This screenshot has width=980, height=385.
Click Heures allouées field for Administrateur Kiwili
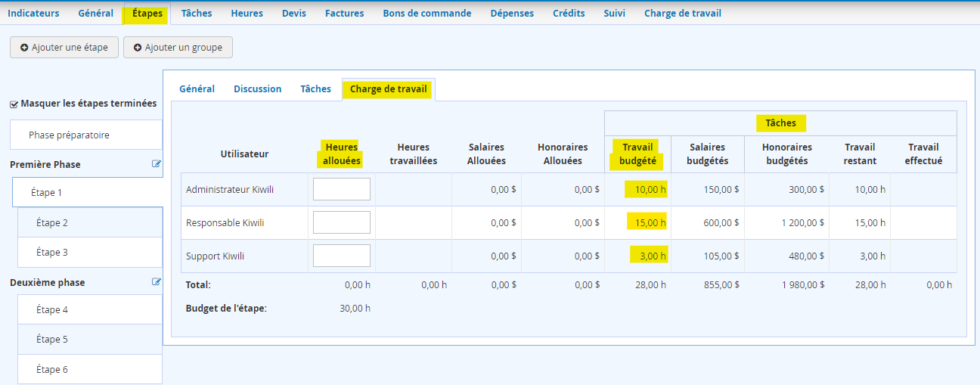coord(342,189)
